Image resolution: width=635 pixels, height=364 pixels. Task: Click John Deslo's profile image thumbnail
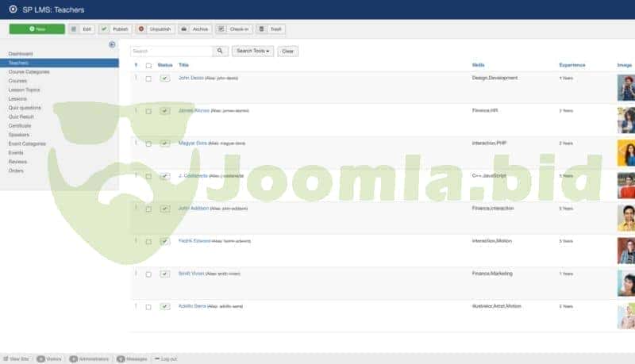pyautogui.click(x=625, y=86)
